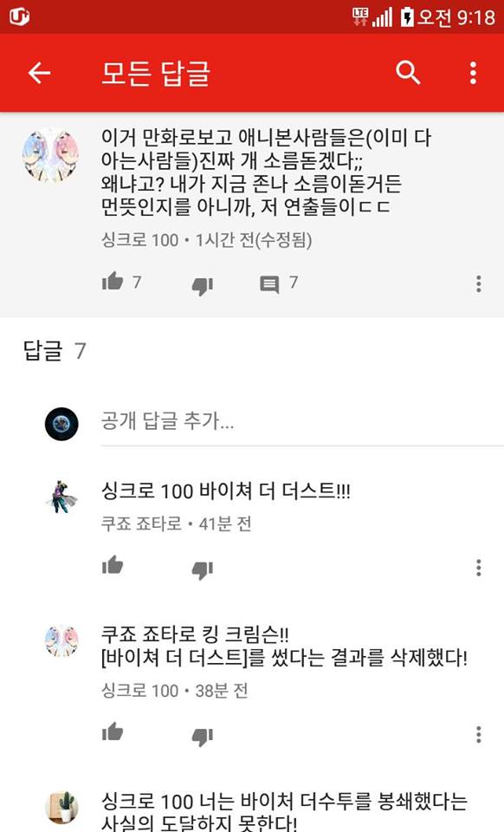Dislike the 바이쳐 더 더스트 reply

202,569
